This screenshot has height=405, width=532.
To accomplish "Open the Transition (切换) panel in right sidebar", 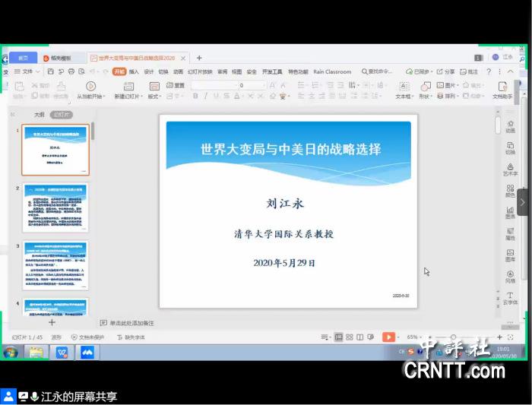I will [510, 148].
